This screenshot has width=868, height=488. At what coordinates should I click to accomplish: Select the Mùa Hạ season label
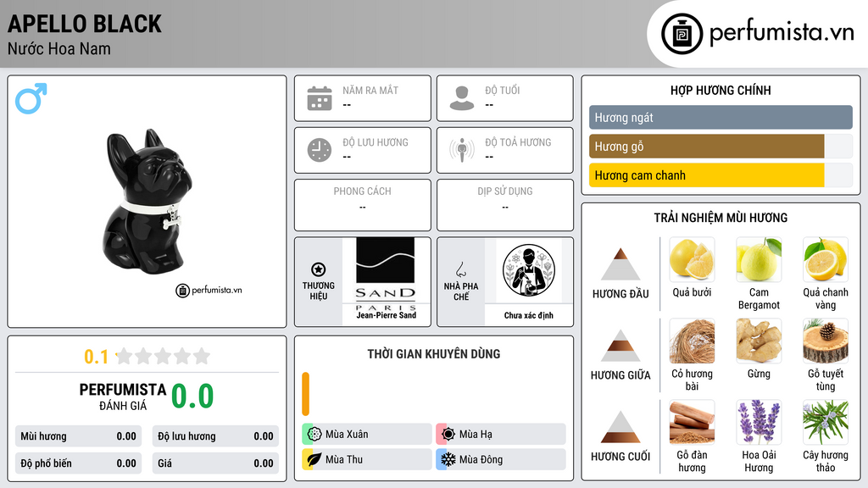point(476,435)
